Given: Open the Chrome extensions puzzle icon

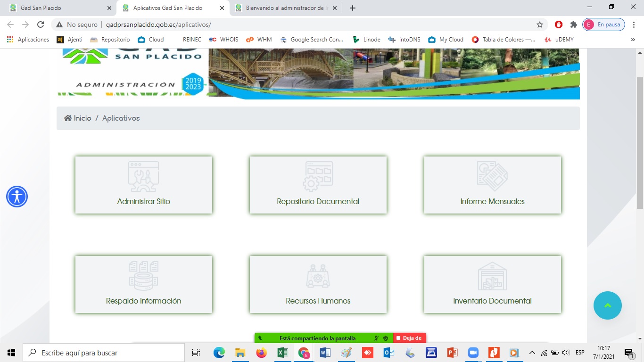Looking at the screenshot, I should tap(573, 25).
